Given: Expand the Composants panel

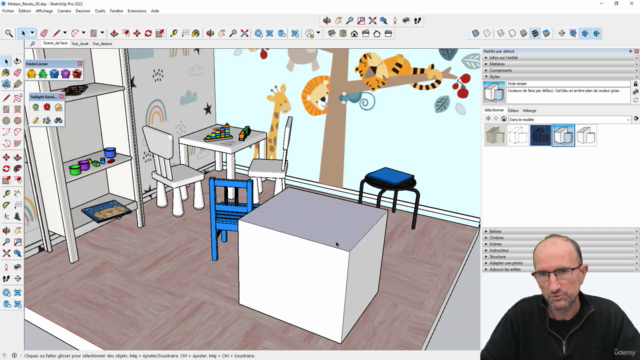Looking at the screenshot, I should (x=560, y=71).
